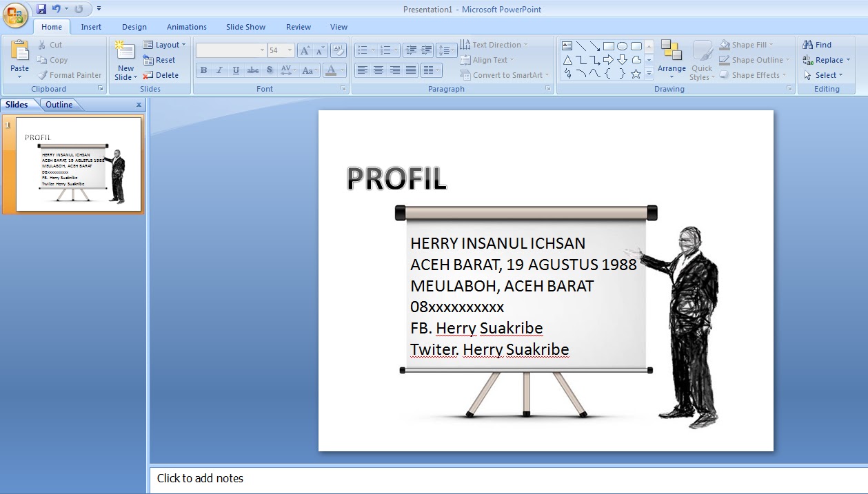Screen dimensions: 868x494
Task: Decrease the list indent level
Action: point(412,50)
